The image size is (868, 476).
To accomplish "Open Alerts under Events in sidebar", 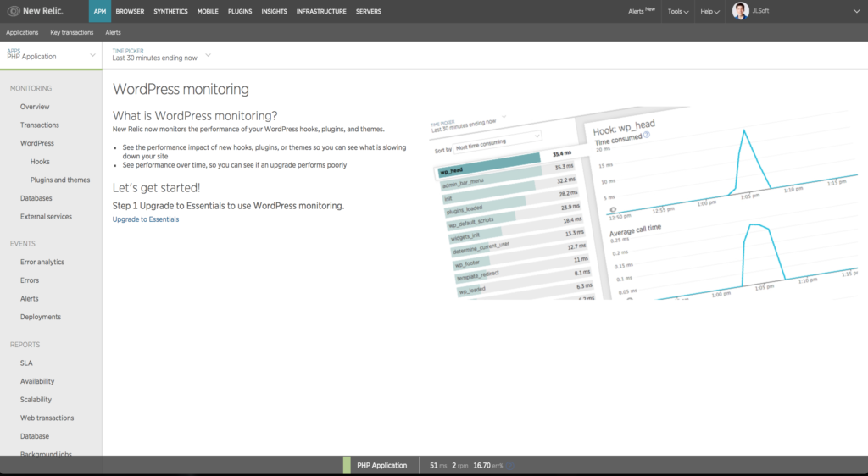I will point(30,298).
